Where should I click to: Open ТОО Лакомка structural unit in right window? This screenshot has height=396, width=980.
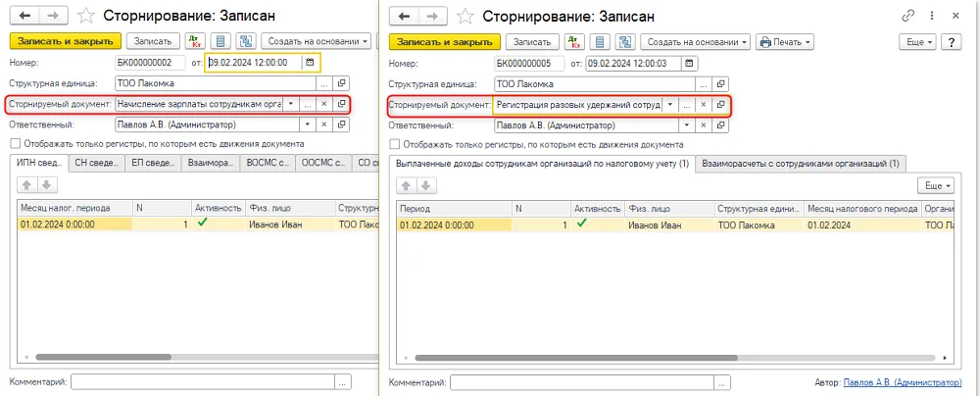pos(720,84)
